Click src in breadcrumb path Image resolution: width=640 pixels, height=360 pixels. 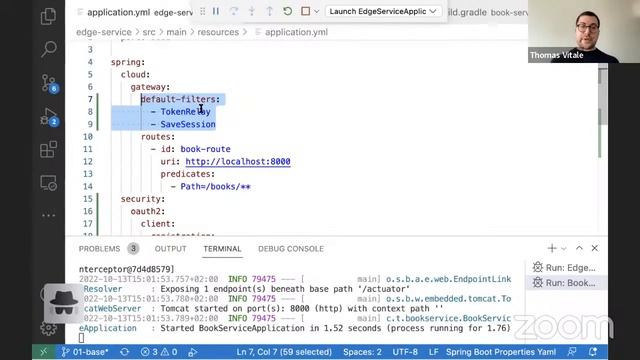pos(149,32)
